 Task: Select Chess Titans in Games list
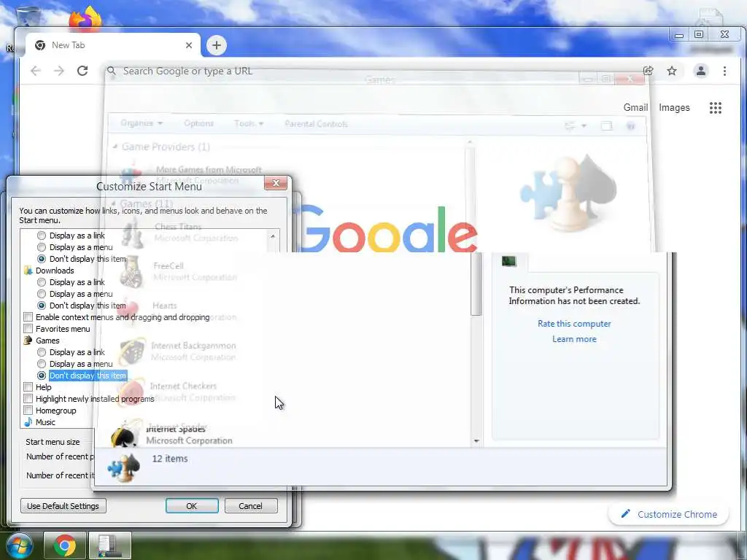pos(180,232)
